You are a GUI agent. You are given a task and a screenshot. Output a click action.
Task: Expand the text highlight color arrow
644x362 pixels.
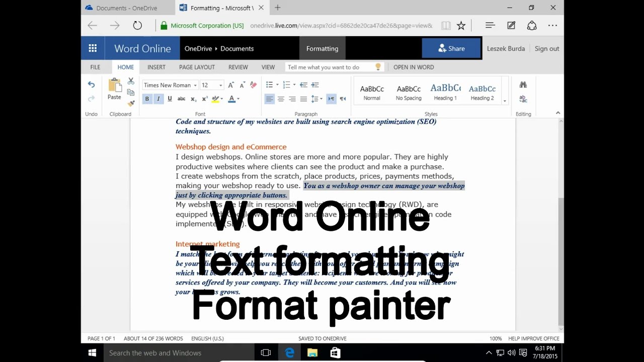pos(222,99)
